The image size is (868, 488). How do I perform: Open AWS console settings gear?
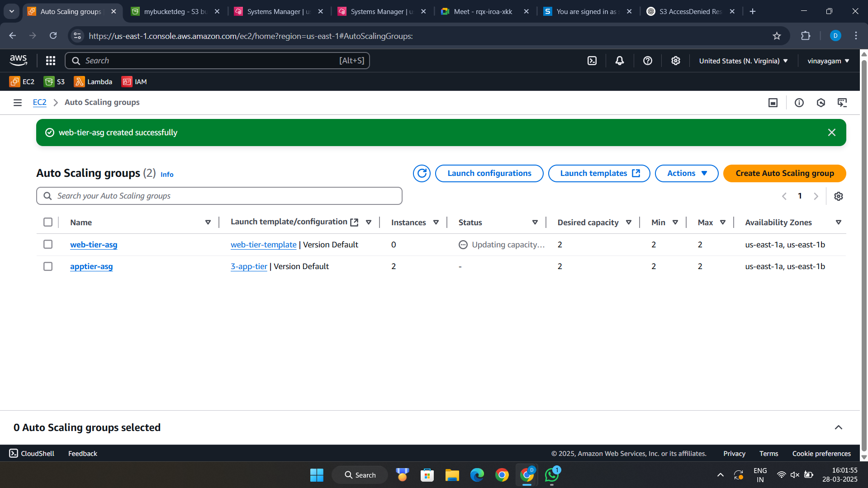click(x=676, y=61)
